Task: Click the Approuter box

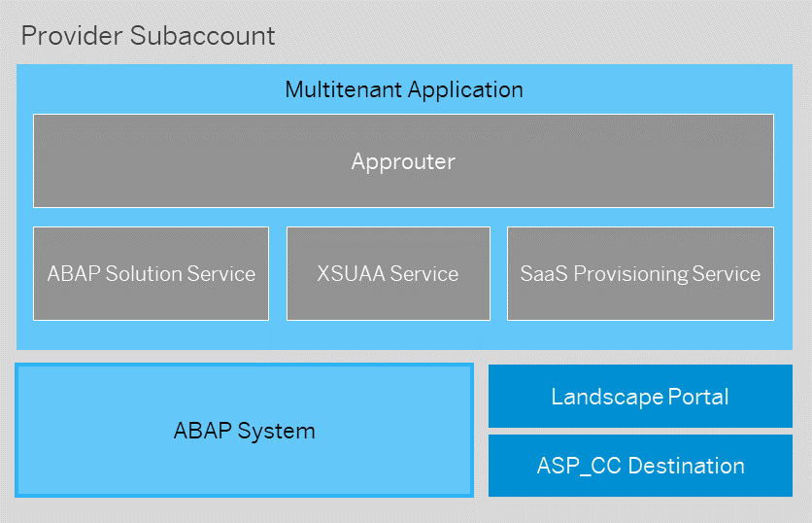Action: click(x=403, y=160)
